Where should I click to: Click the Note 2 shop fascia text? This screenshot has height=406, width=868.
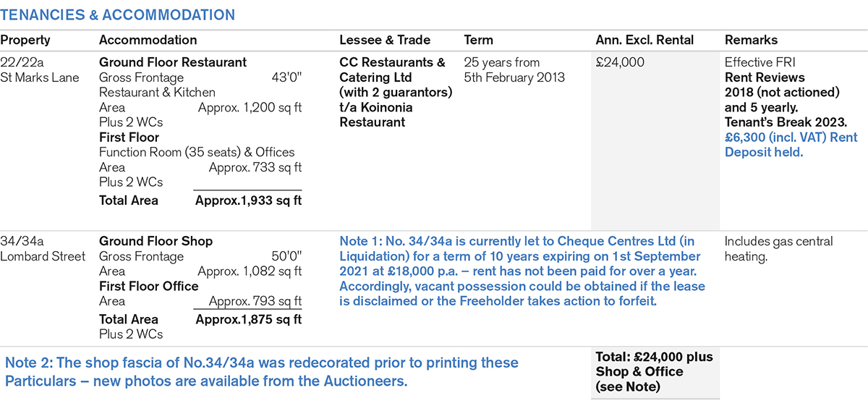pos(262,371)
